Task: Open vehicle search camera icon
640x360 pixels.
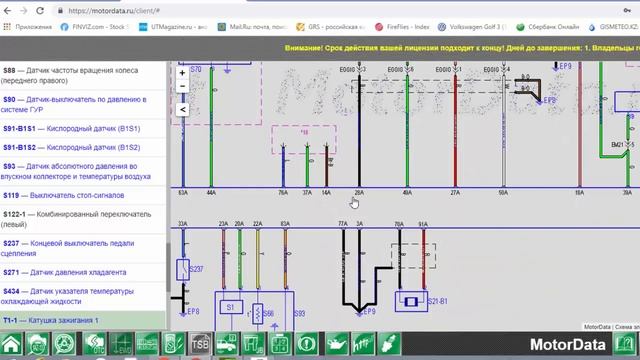Action: tap(38, 344)
